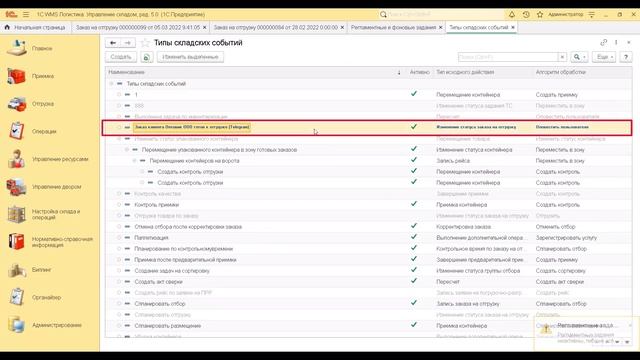
Task: Open help with the question mark button
Action: pyautogui.click(x=626, y=57)
